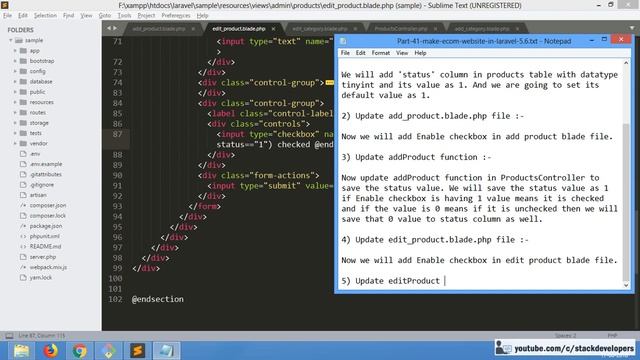Screen dimensions: 640x360
Task: Click line number 102 in gutter
Action: pos(117,299)
